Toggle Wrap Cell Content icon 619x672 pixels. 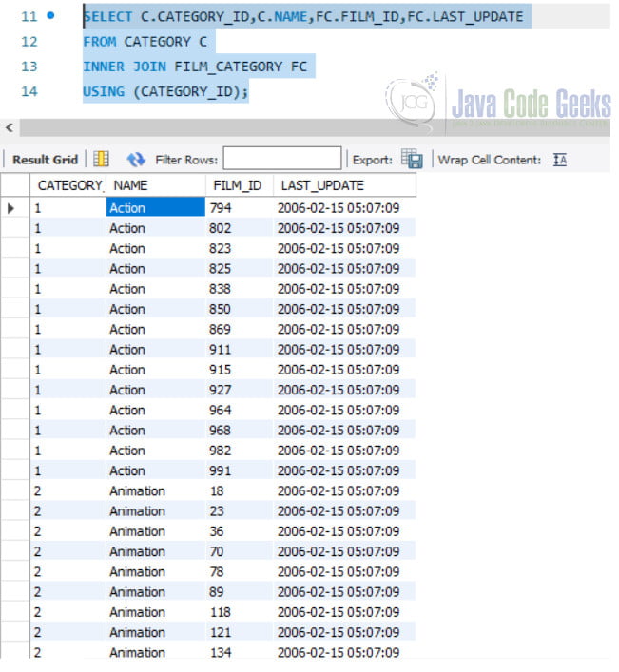[559, 160]
